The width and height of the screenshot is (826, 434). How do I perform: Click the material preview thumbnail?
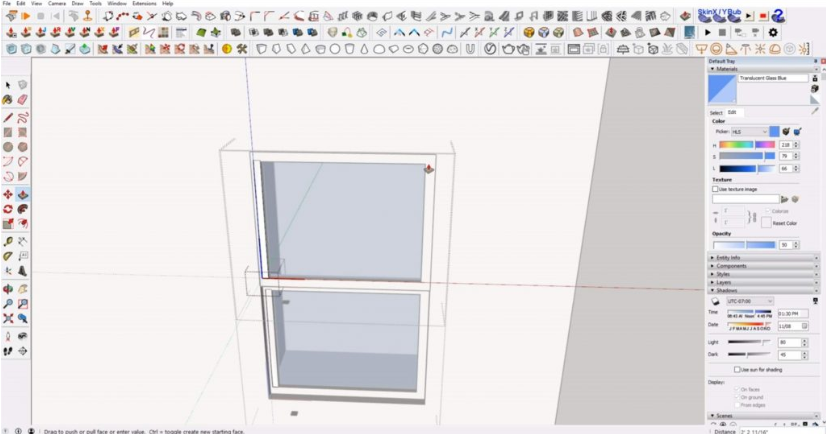click(x=722, y=88)
